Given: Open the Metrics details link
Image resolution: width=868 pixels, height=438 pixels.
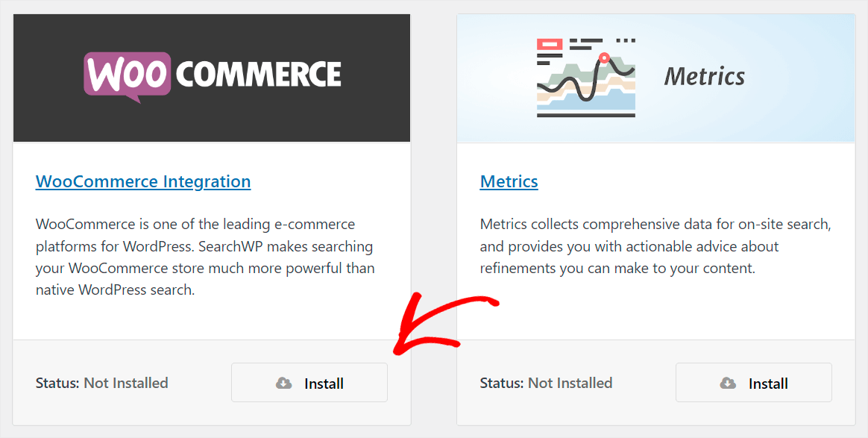Looking at the screenshot, I should [509, 181].
